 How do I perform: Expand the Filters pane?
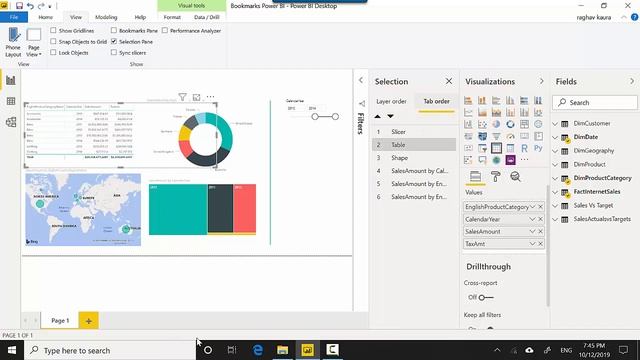point(361,80)
